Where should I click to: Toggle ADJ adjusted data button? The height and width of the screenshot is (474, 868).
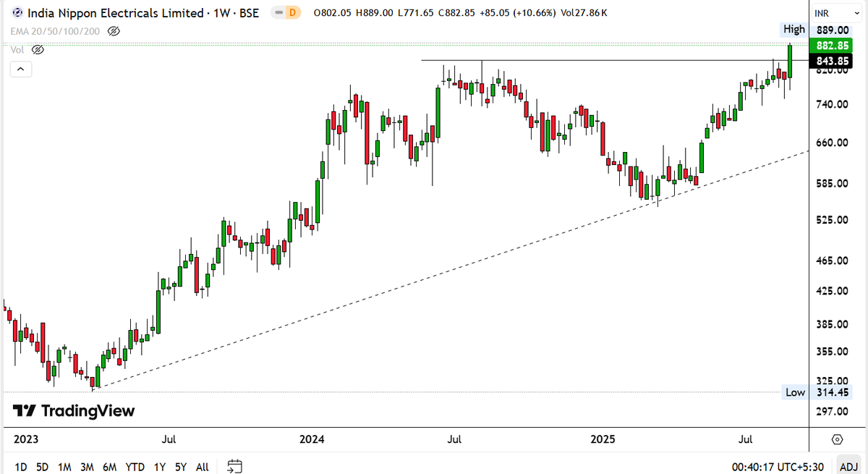tap(848, 467)
